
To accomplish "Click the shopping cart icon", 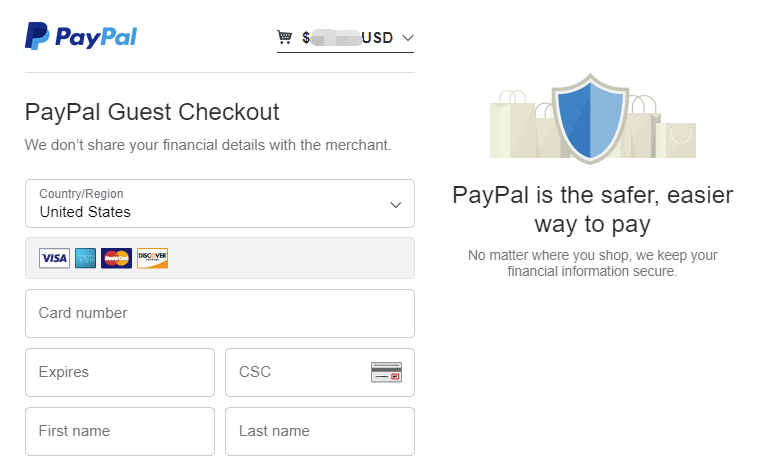I will click(x=285, y=37).
